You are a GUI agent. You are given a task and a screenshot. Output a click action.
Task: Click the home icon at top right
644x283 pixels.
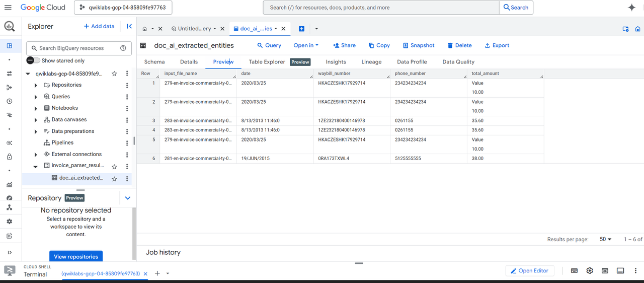[637, 29]
